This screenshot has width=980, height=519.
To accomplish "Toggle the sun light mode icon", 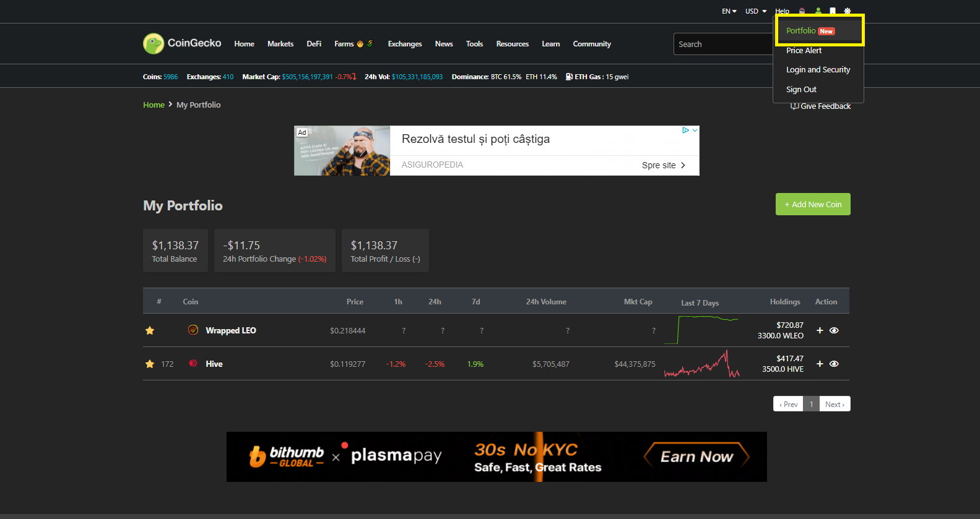I will pos(848,11).
